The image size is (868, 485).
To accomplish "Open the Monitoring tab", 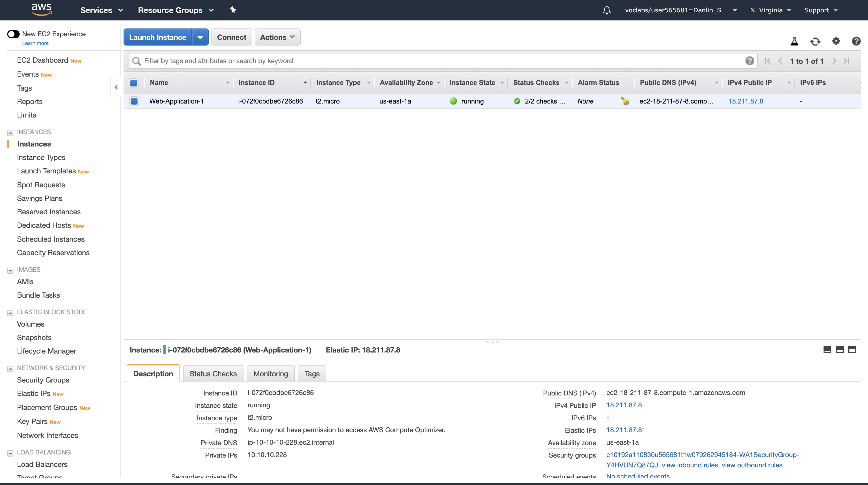I will [271, 374].
